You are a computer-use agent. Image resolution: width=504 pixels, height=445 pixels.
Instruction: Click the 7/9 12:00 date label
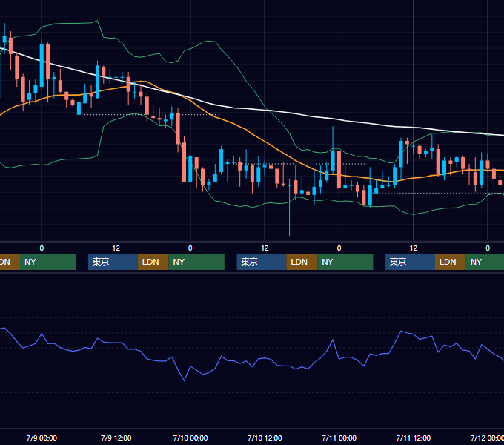116,438
